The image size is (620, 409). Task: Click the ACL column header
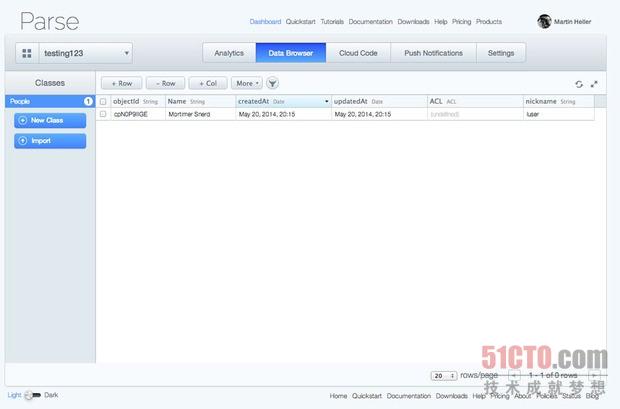pyautogui.click(x=475, y=102)
